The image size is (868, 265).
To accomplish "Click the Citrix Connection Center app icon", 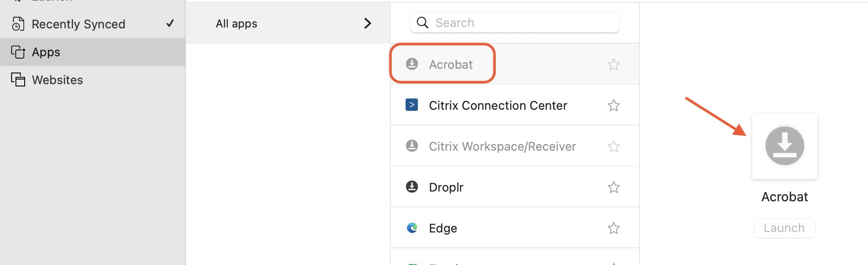I will [412, 105].
